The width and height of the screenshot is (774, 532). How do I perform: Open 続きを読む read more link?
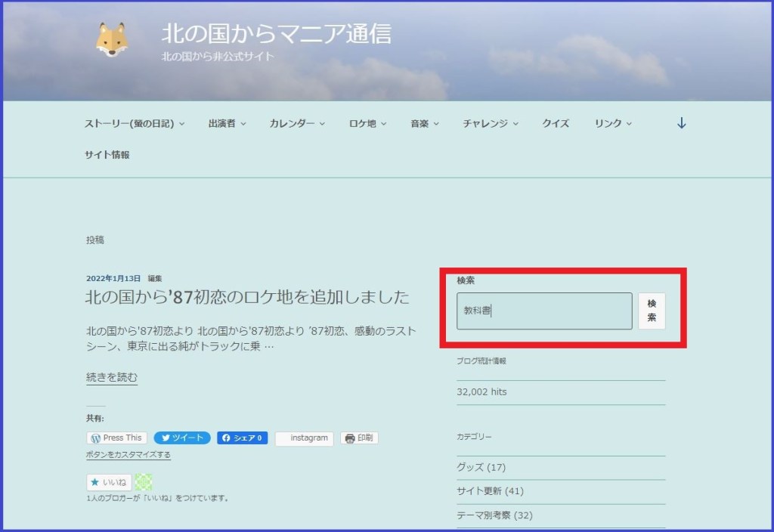click(x=112, y=377)
